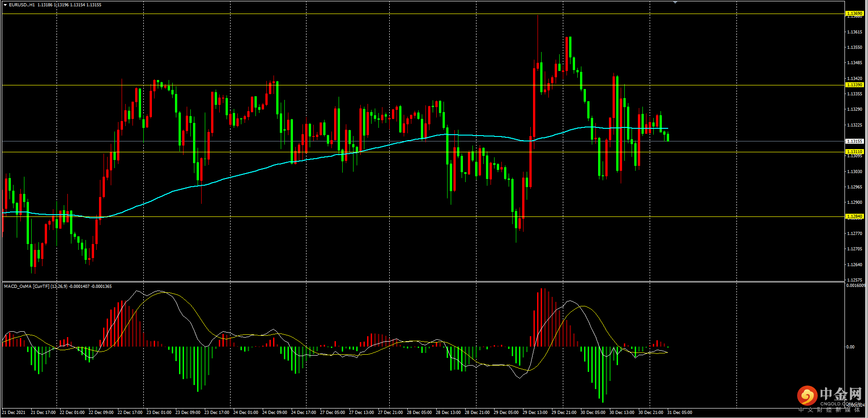
Task: Click the 23 Dec 01:00 time label
Action: tap(159, 413)
